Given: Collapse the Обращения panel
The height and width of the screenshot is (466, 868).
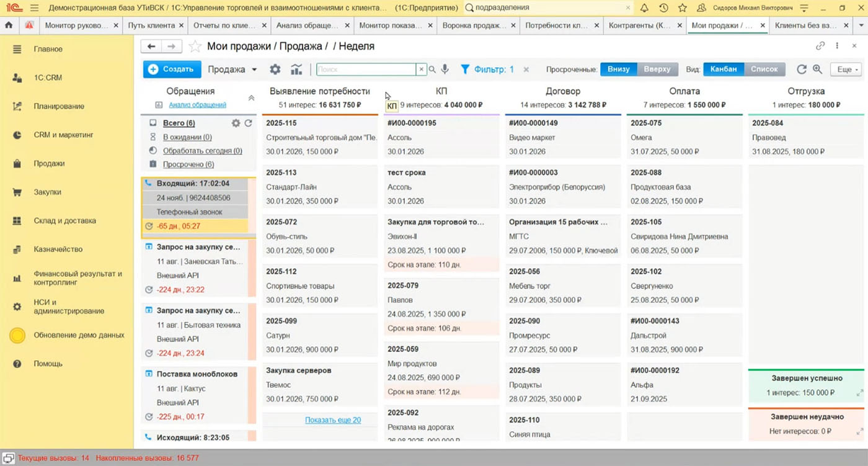Looking at the screenshot, I should (x=251, y=98).
